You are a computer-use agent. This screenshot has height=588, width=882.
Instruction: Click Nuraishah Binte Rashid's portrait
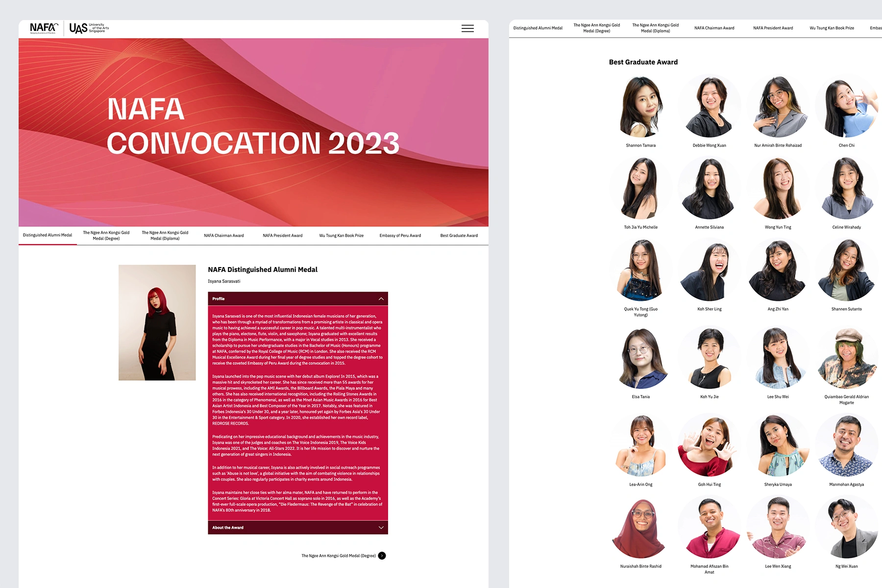pyautogui.click(x=641, y=528)
